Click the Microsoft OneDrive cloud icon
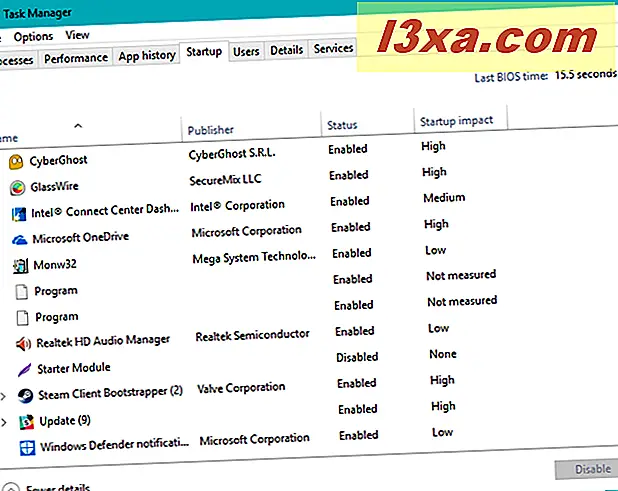The width and height of the screenshot is (618, 491). (x=20, y=240)
